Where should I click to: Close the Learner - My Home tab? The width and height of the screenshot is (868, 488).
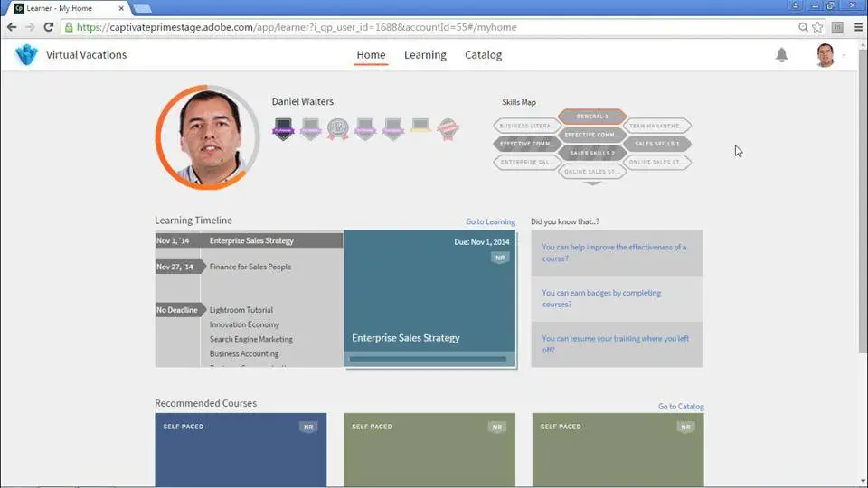121,8
